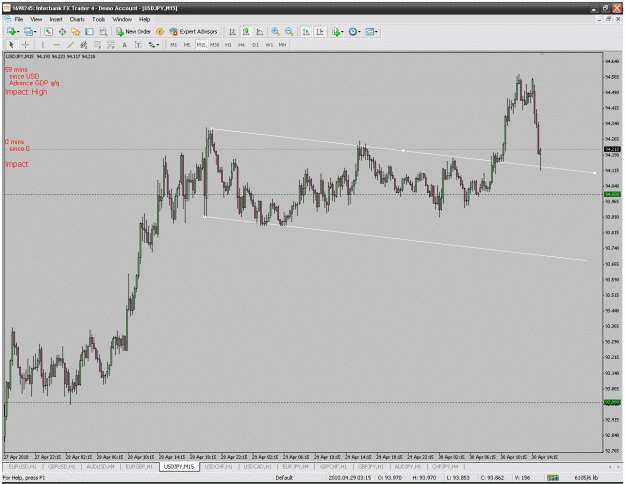Open a new chart via toolbar icon

point(12,31)
